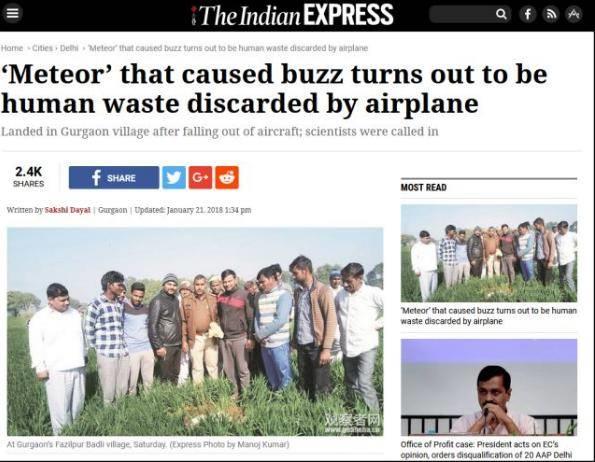Open the hamburger menu icon
Screen dimensions: 595x462
tap(13, 13)
